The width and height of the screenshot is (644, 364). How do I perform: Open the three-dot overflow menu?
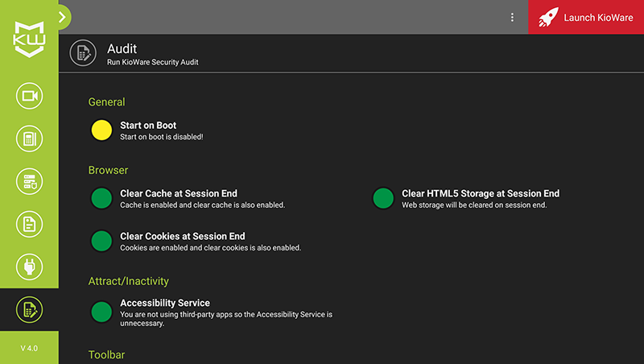tap(512, 17)
